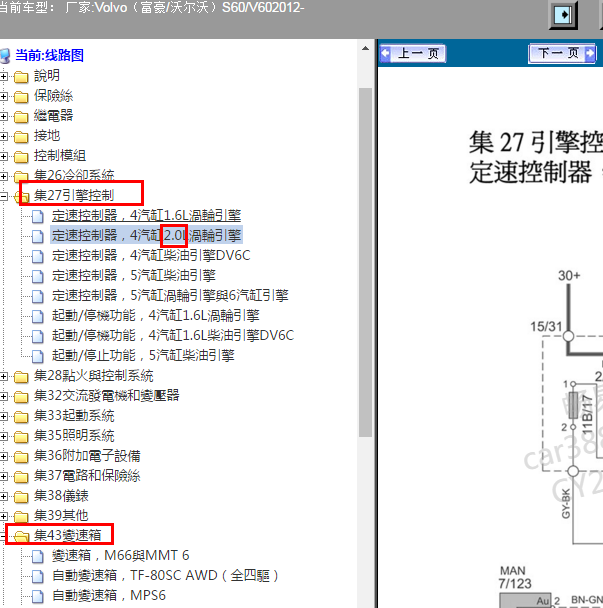
Task: Open 變速箱，M66與MMT 6 diagram
Action: pyautogui.click(x=121, y=555)
